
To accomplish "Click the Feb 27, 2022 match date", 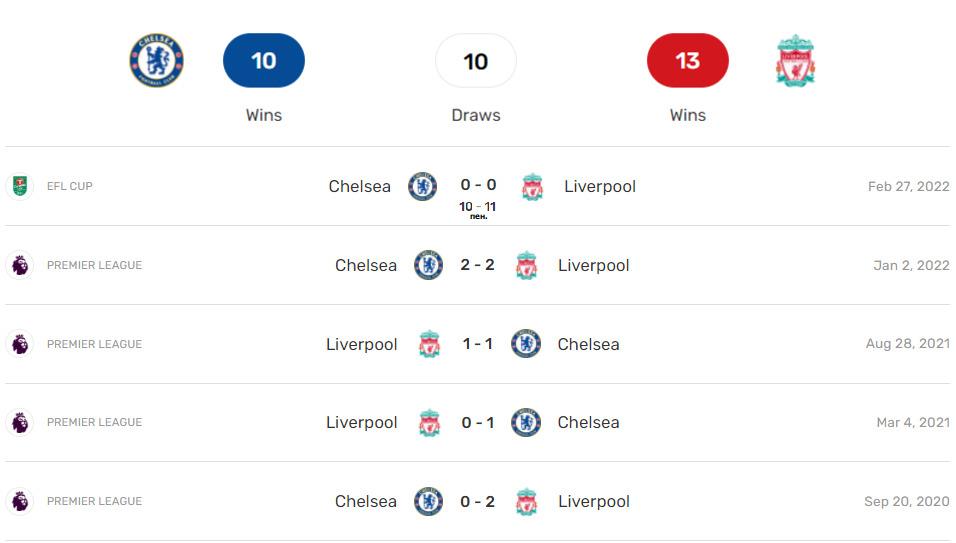I will [908, 186].
